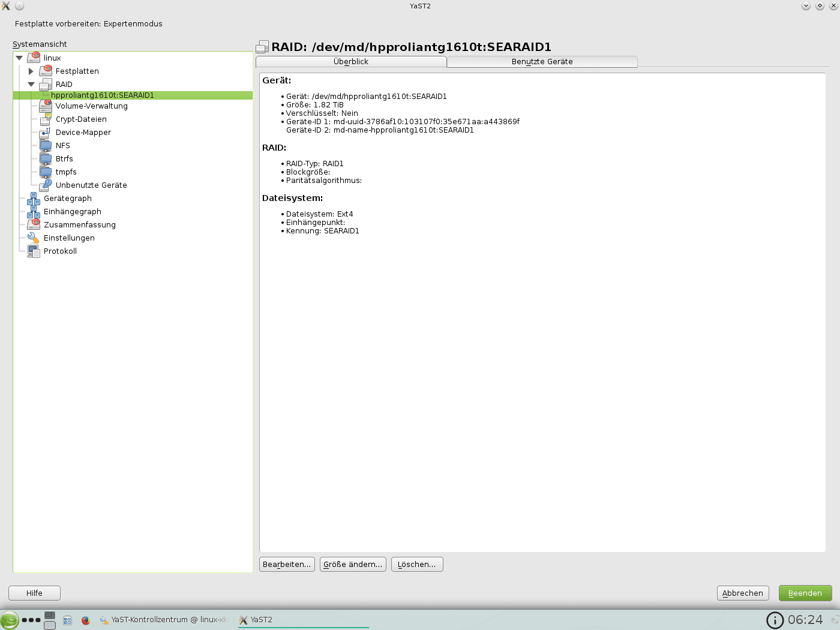The height and width of the screenshot is (630, 840).
Task: Switch to the lower virtual desktop in pager
Action: [x=50, y=625]
